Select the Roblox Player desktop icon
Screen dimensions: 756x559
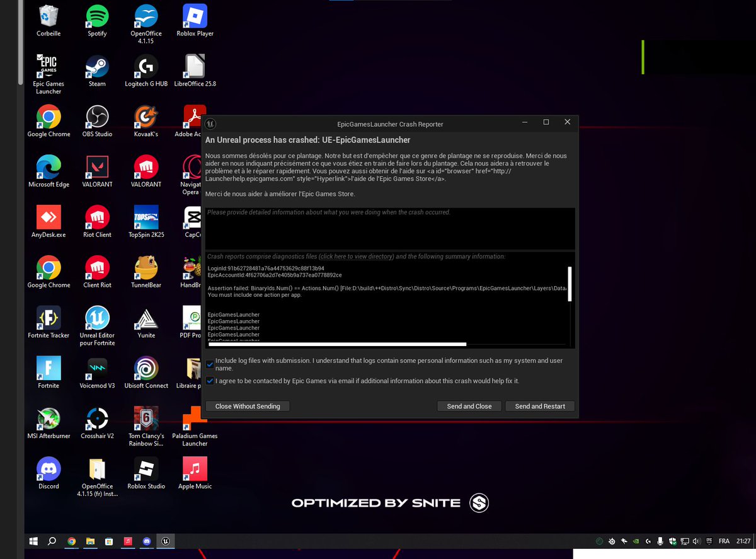pos(195,20)
